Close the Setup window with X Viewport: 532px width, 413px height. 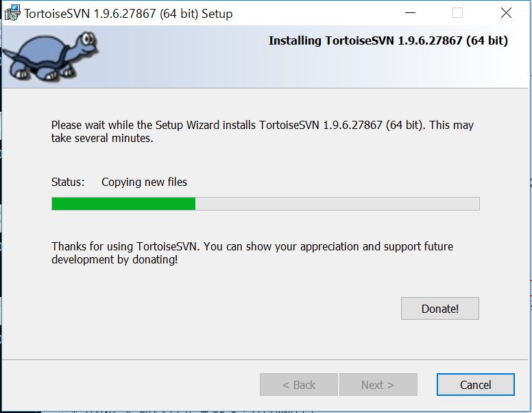[506, 13]
